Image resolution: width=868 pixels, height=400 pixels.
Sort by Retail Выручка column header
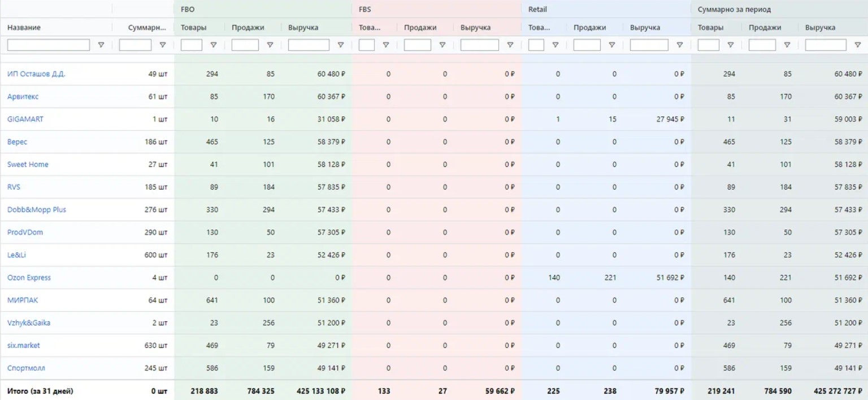[645, 28]
